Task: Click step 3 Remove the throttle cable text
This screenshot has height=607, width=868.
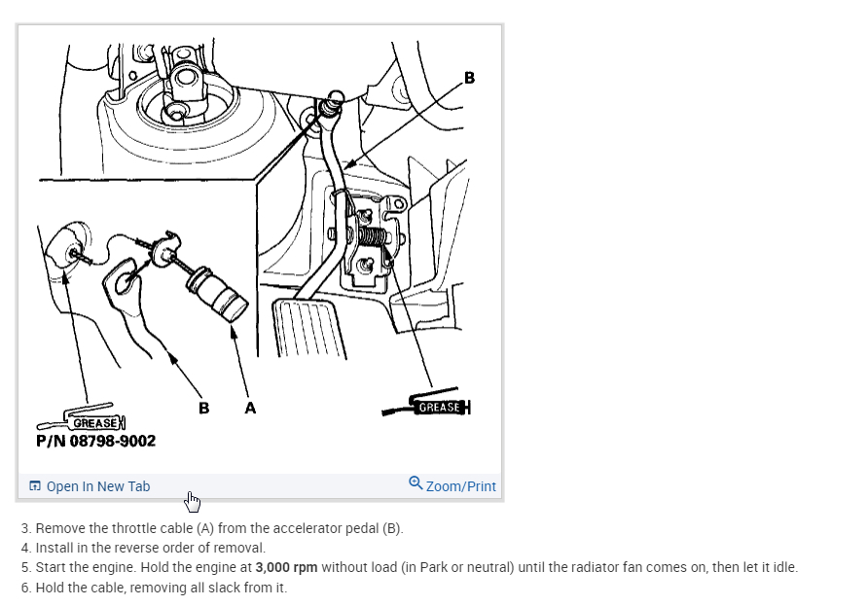Action: [212, 528]
